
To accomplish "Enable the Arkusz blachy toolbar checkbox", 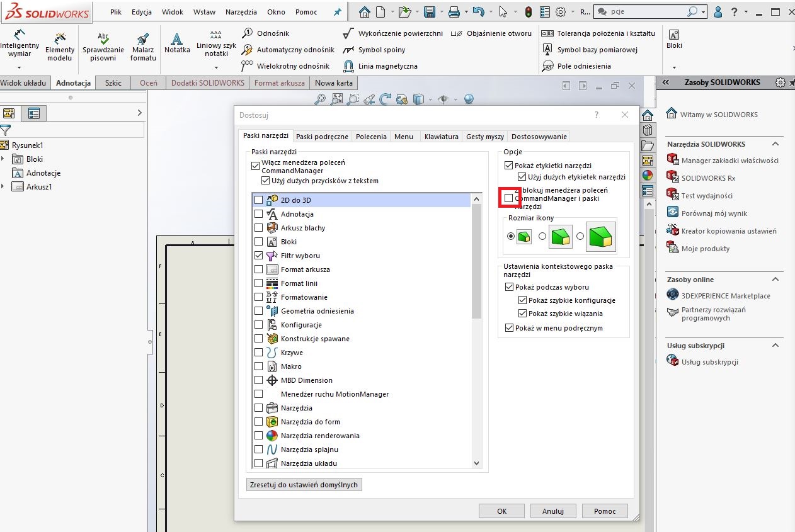I will (x=258, y=228).
